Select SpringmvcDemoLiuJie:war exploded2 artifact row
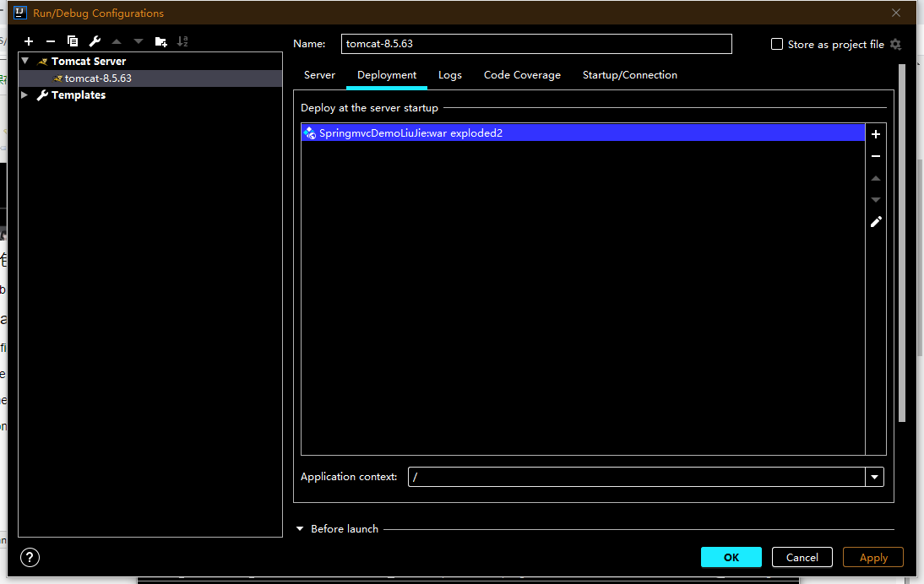Viewport: 924px width, 584px height. pos(583,133)
